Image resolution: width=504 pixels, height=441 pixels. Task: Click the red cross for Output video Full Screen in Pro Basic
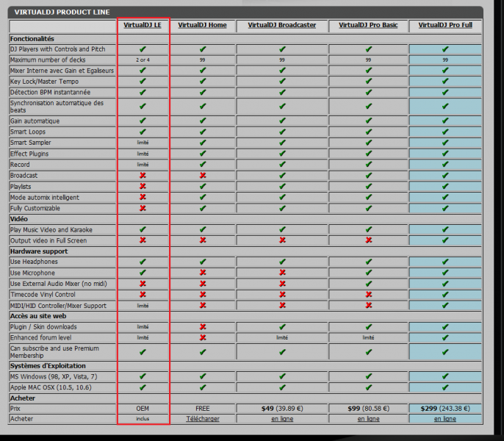368,240
